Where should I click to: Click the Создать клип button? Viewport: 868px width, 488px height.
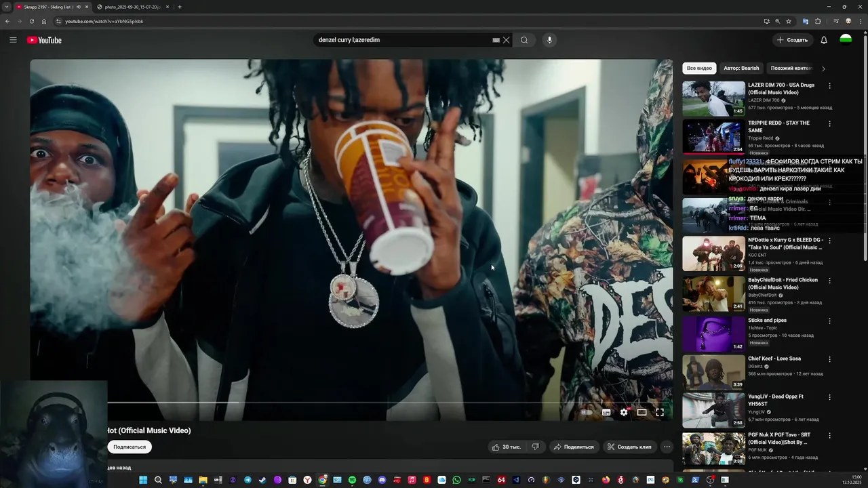coord(629,447)
